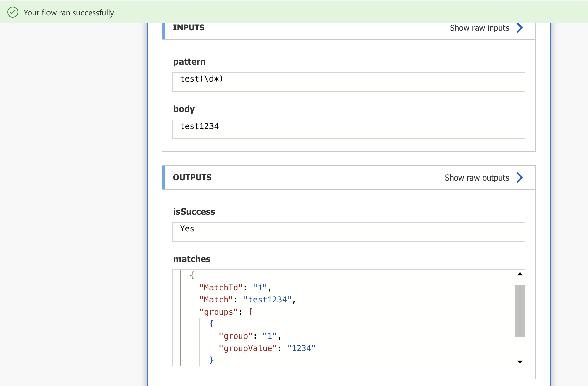Click the "1234" group value in matches

301,348
